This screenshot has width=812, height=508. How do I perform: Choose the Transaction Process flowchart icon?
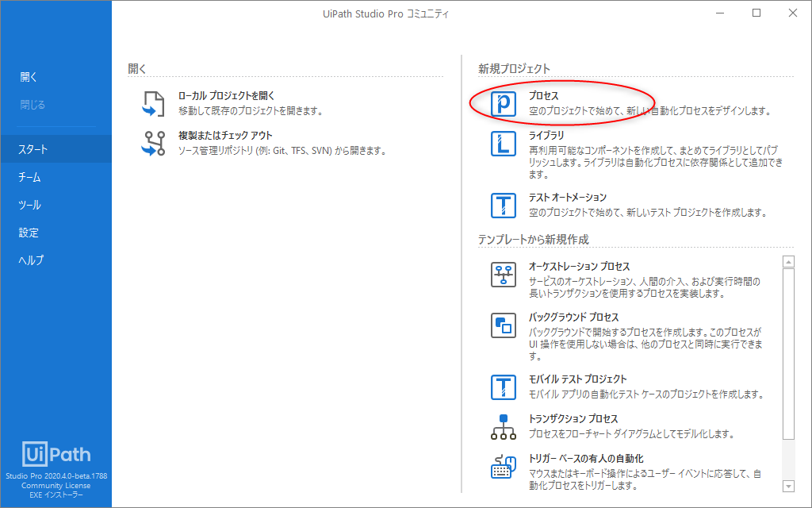504,426
